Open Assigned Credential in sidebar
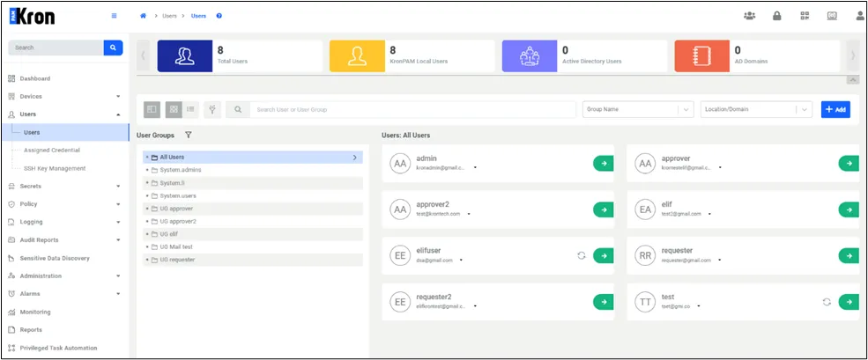 (51, 151)
